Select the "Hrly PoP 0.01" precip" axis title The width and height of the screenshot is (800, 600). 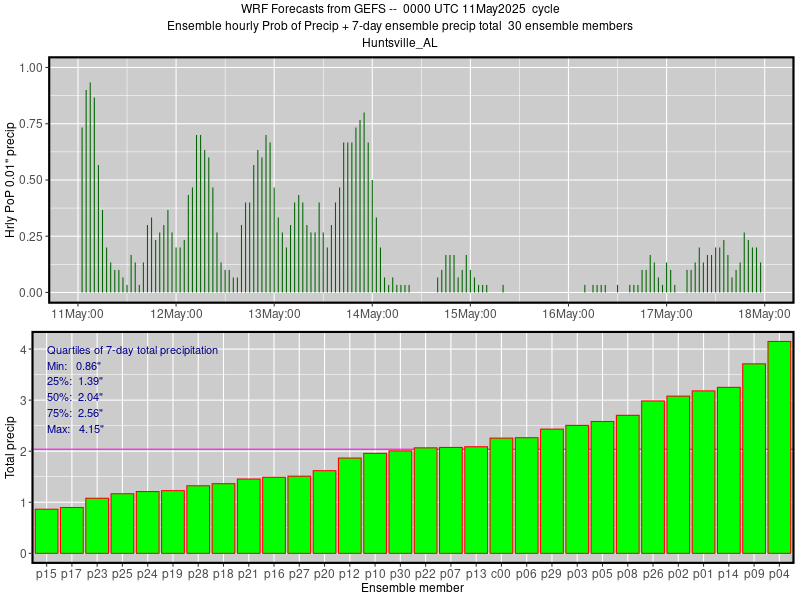click(x=10, y=180)
